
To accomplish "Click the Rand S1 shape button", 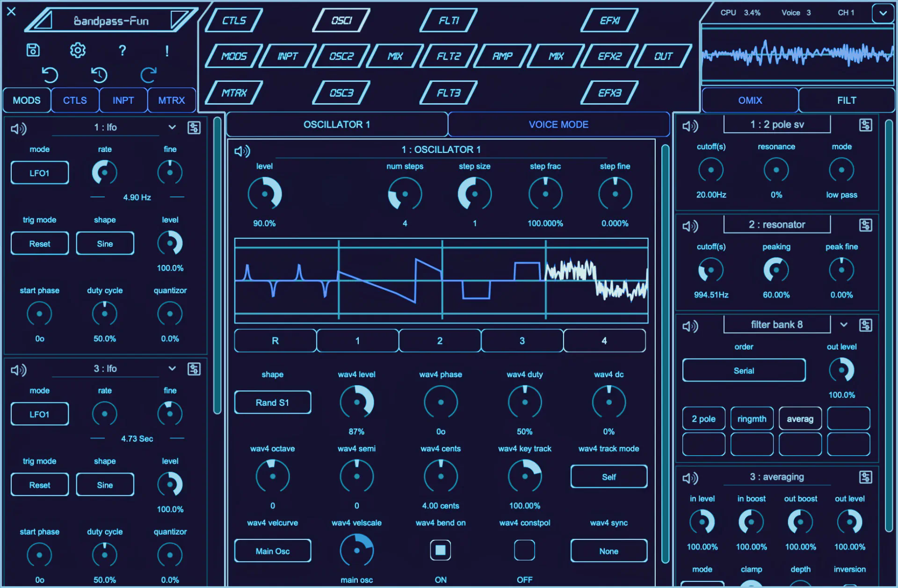I will (x=272, y=402).
